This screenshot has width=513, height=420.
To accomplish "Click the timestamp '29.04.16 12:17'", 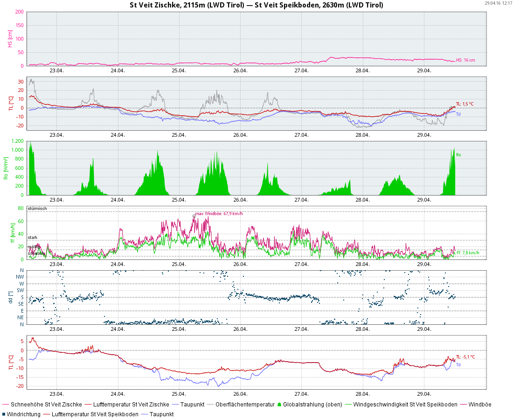I will [x=498, y=3].
